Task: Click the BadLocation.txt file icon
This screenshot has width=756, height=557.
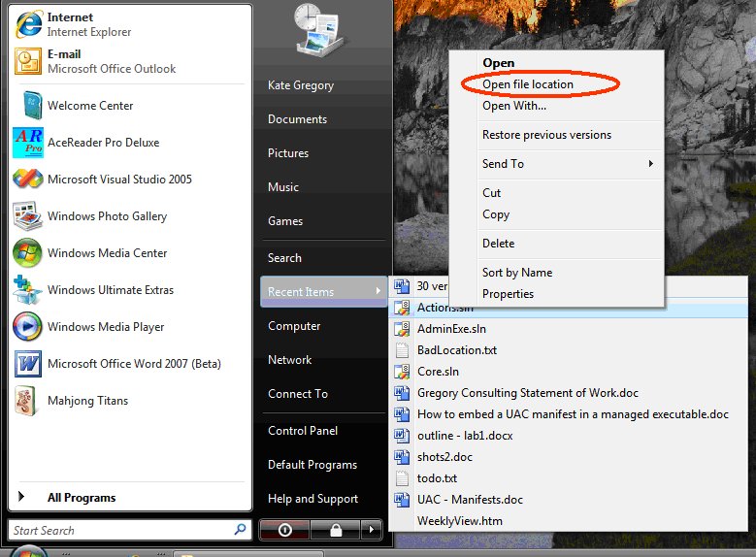Action: pyautogui.click(x=402, y=350)
